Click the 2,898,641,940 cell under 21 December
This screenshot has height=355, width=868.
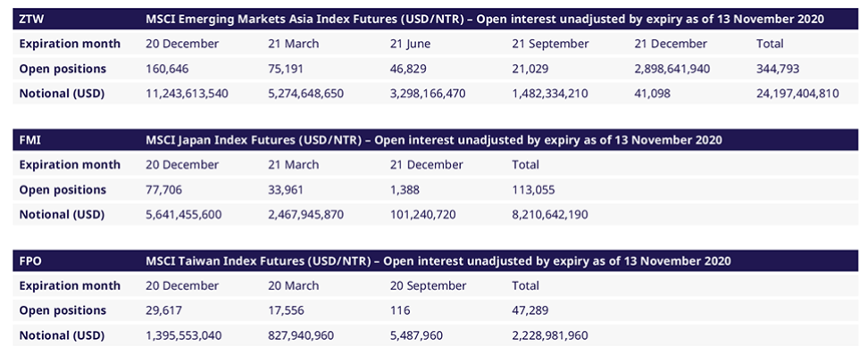point(672,69)
